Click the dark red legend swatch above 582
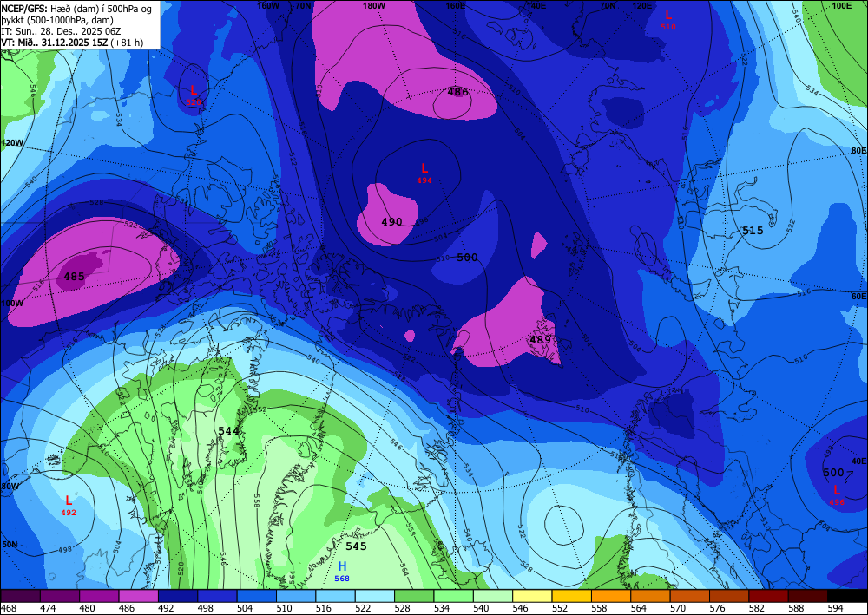868x615 pixels. pos(768,596)
